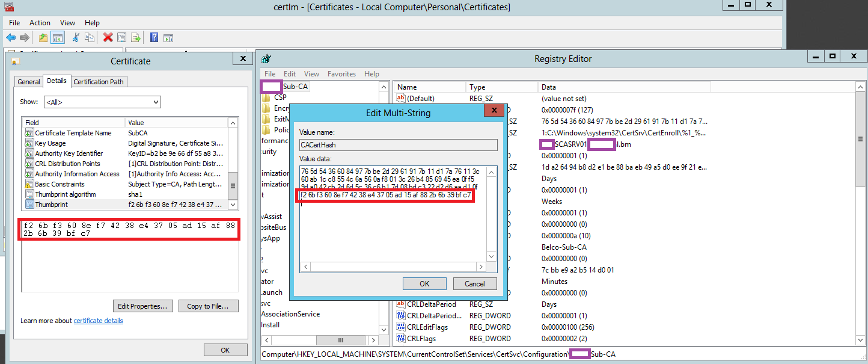The image size is (868, 364).
Task: Select the CRLDeltaPeriod registry value
Action: coord(431,304)
